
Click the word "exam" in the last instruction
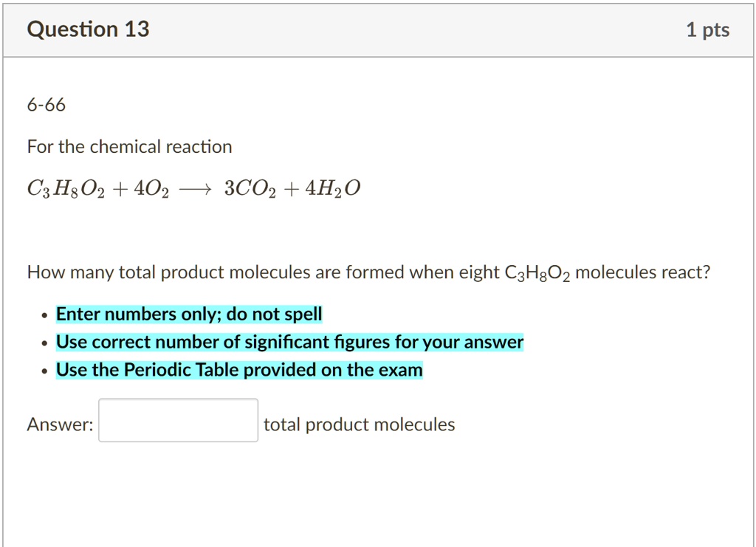(402, 370)
